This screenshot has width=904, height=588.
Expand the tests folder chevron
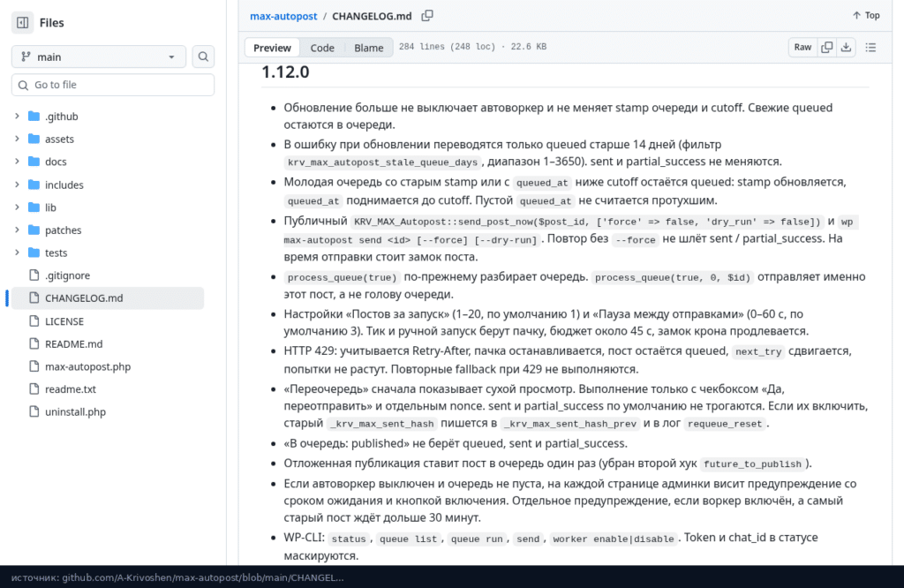17,253
